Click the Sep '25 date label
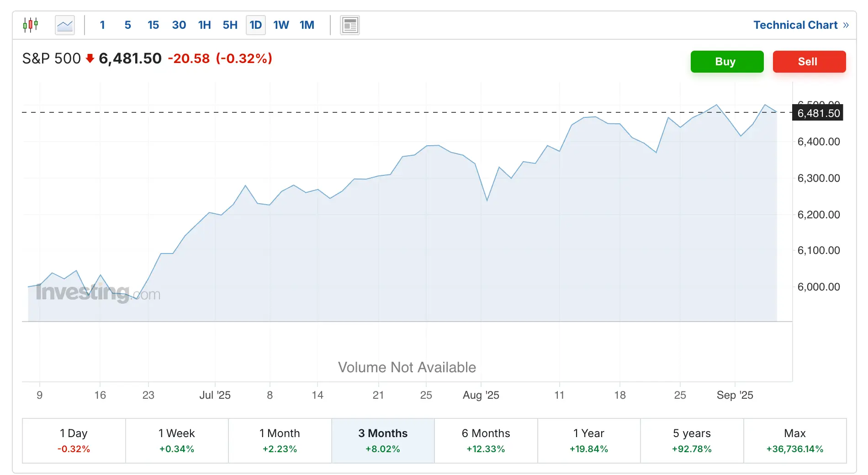 click(x=735, y=395)
